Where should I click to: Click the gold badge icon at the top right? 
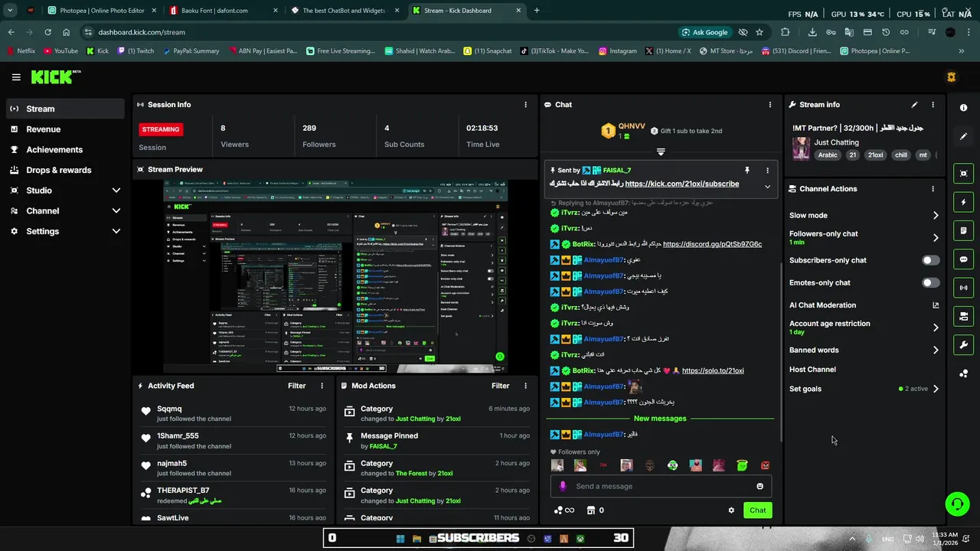click(951, 77)
